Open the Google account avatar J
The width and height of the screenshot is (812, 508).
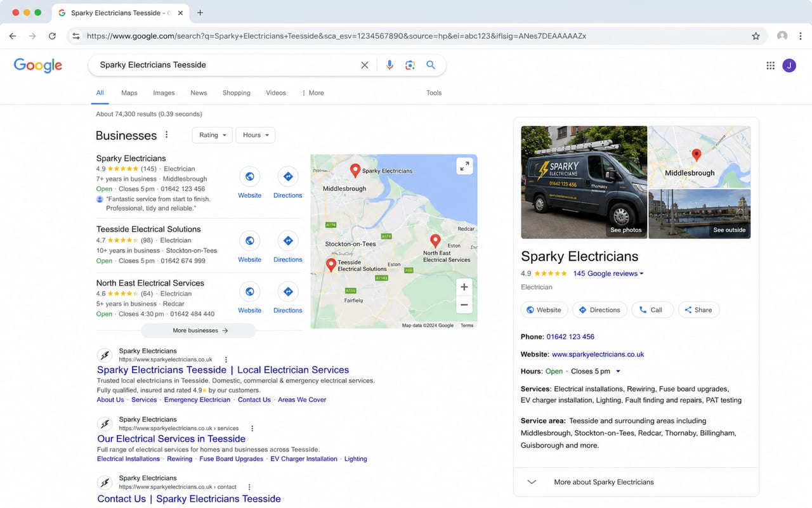(789, 65)
